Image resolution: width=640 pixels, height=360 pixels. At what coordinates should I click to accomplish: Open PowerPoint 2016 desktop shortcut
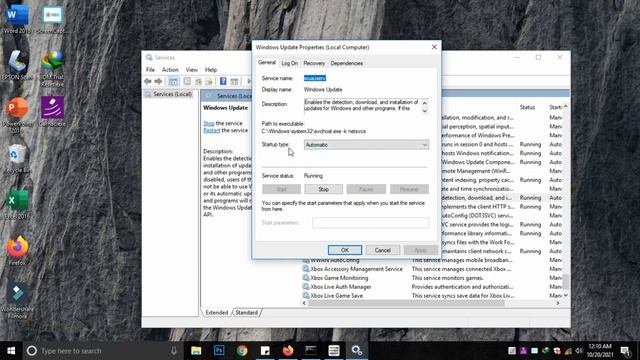click(x=17, y=114)
